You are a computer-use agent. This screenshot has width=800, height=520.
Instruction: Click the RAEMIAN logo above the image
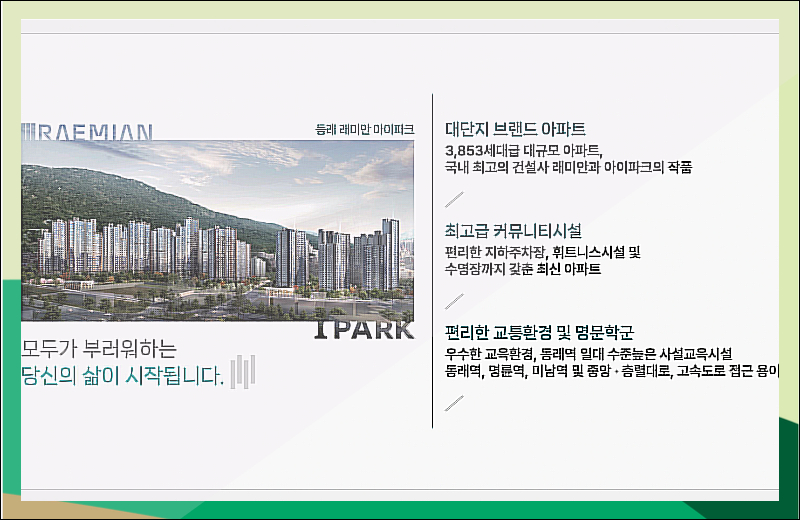coord(87,132)
